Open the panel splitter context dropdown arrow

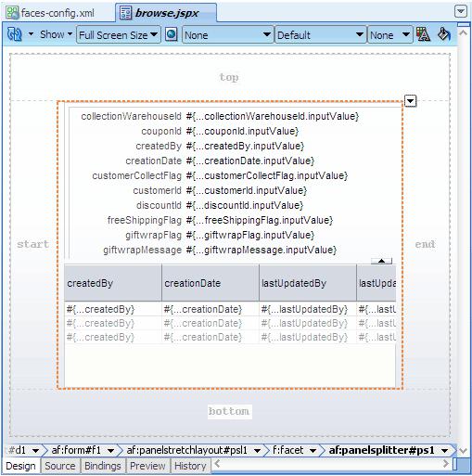411,101
